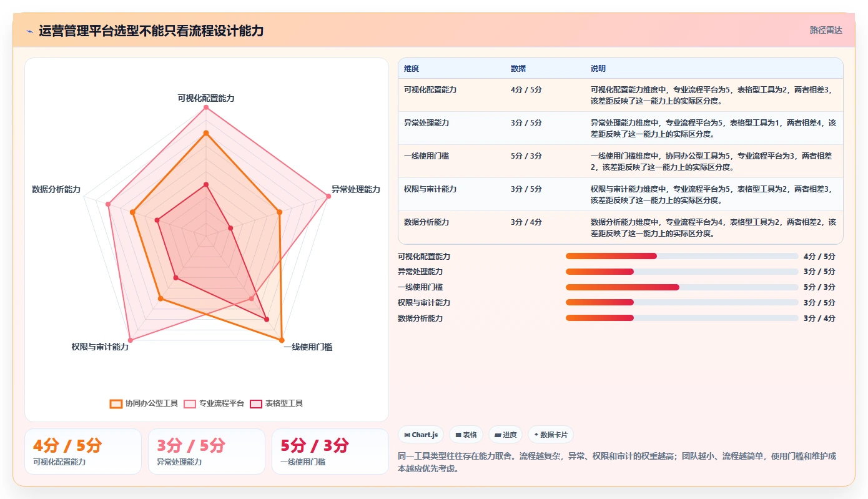Click 一线使用门槛 progress bar
This screenshot has height=499, width=868.
[x=682, y=287]
